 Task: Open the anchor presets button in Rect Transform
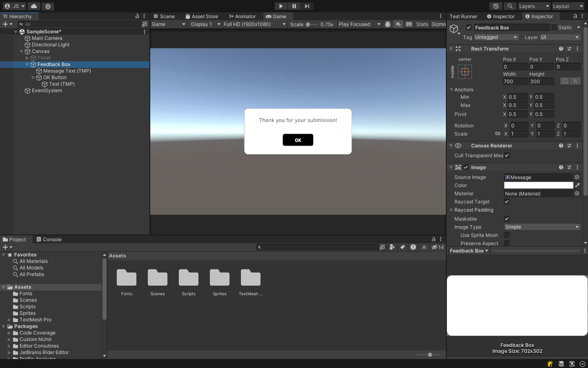(x=465, y=72)
